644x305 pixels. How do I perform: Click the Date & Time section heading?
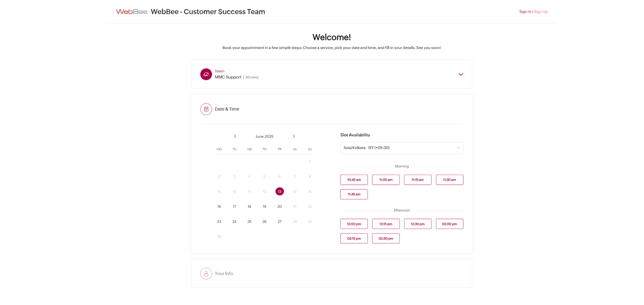coord(227,109)
